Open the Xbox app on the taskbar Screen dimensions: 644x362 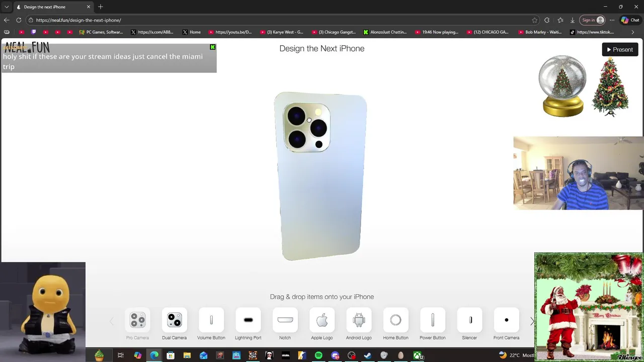click(418, 355)
